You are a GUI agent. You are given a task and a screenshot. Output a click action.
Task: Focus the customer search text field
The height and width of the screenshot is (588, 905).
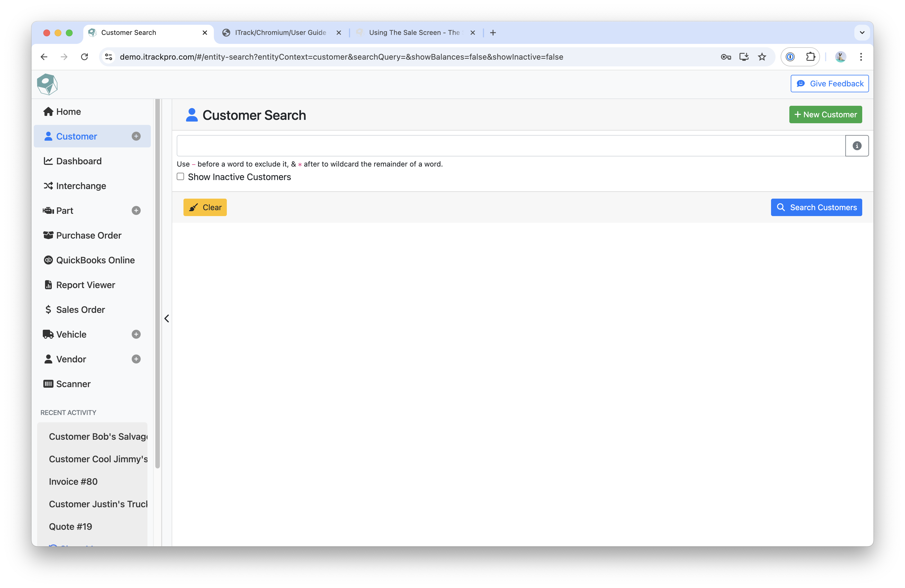point(510,145)
